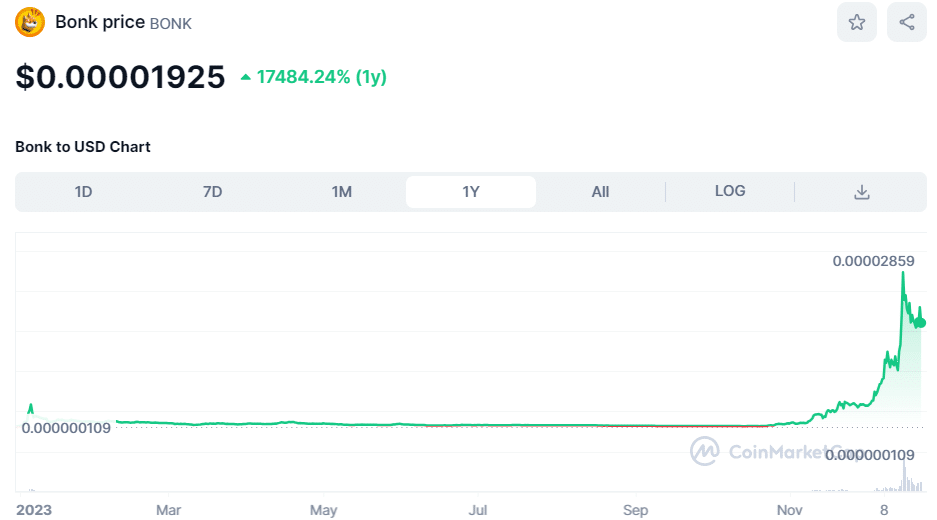Click the Mar label on time axis

168,510
